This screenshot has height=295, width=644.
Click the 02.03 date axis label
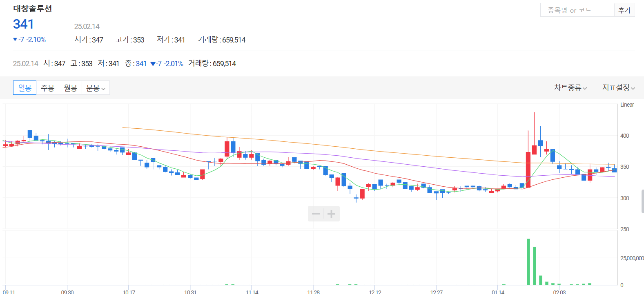pyautogui.click(x=559, y=292)
